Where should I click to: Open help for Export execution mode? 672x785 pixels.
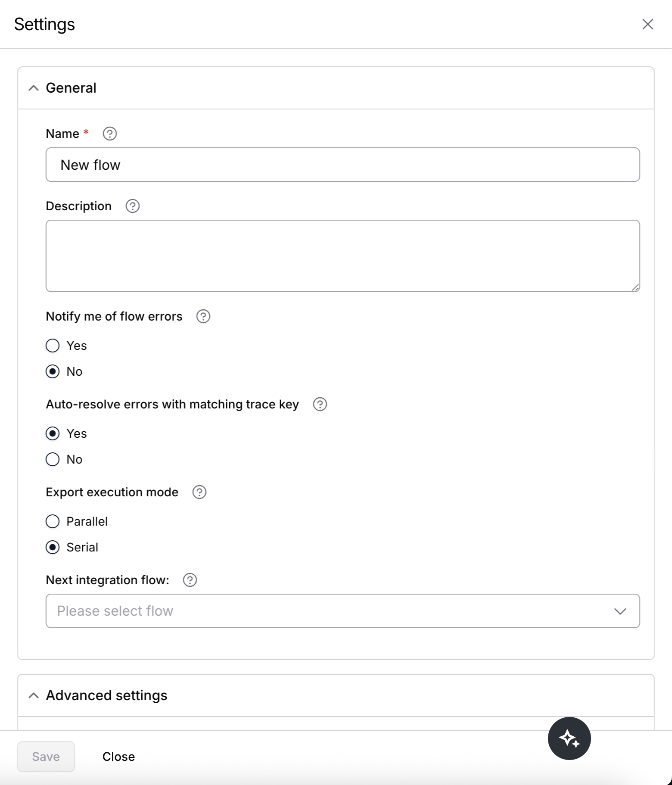click(x=199, y=492)
